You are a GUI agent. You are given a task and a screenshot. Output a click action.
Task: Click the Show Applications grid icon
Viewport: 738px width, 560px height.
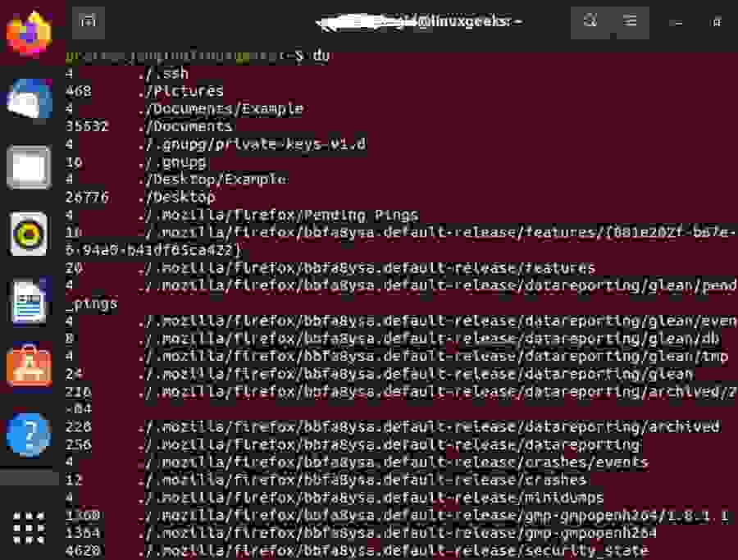pyautogui.click(x=30, y=529)
